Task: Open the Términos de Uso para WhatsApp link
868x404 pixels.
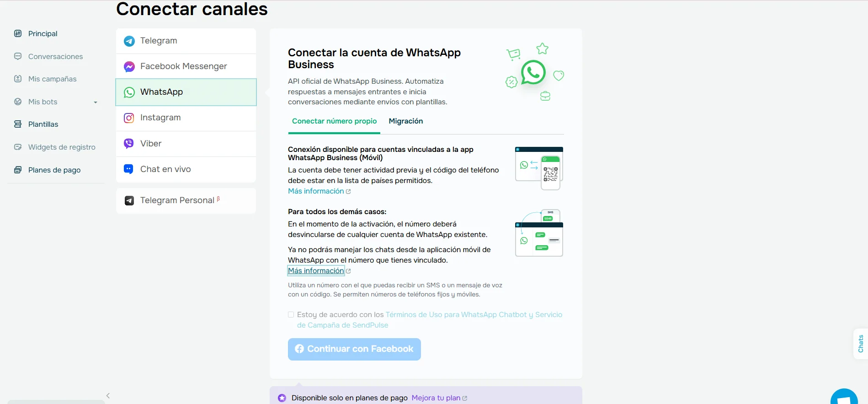Action: (430, 320)
